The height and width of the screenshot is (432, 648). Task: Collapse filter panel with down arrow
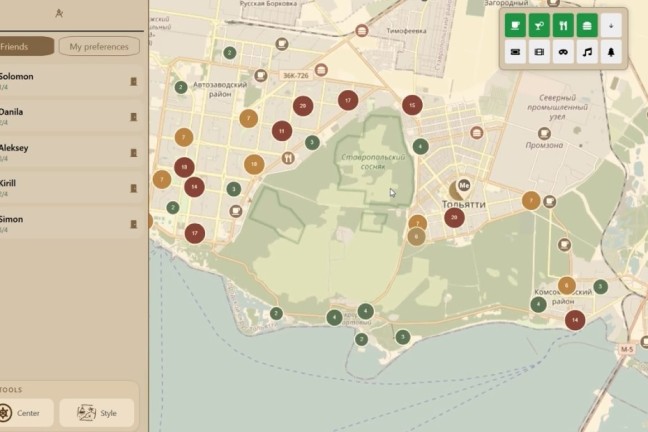(611, 26)
